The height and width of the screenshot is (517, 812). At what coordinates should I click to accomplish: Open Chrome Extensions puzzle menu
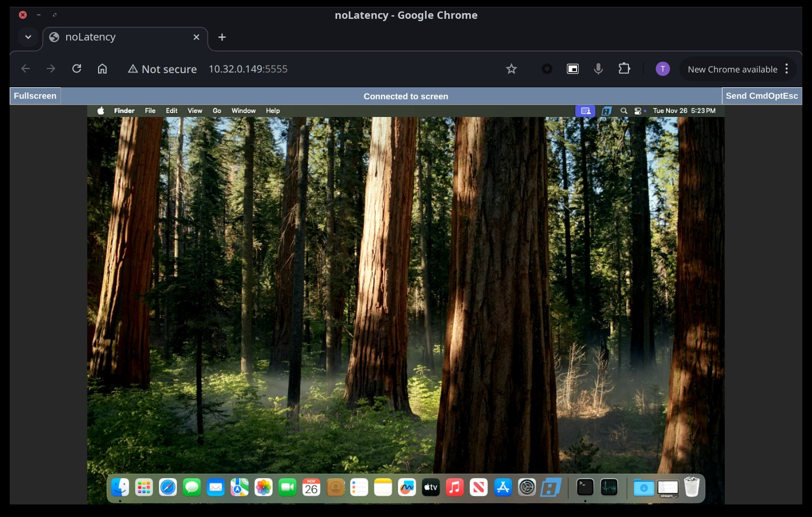[624, 68]
